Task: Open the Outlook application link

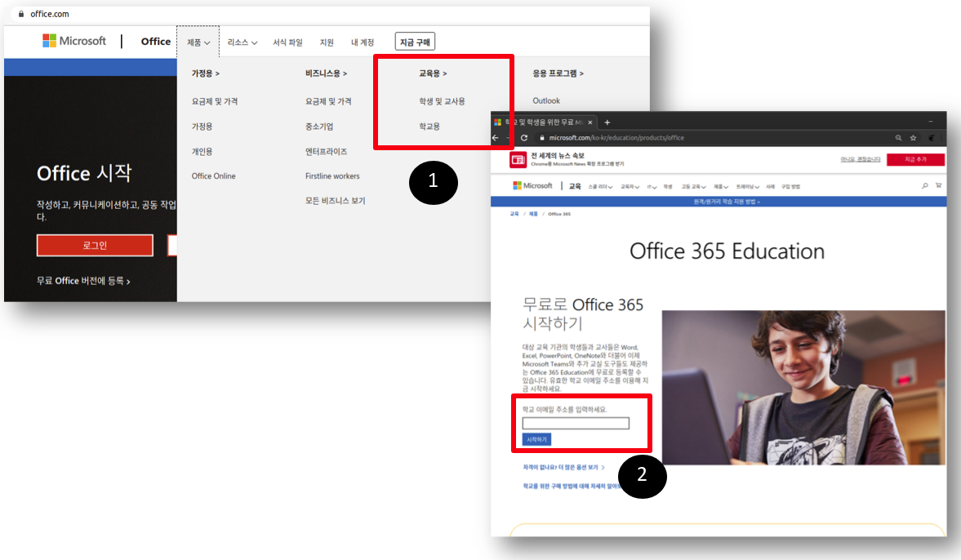Action: (x=546, y=100)
